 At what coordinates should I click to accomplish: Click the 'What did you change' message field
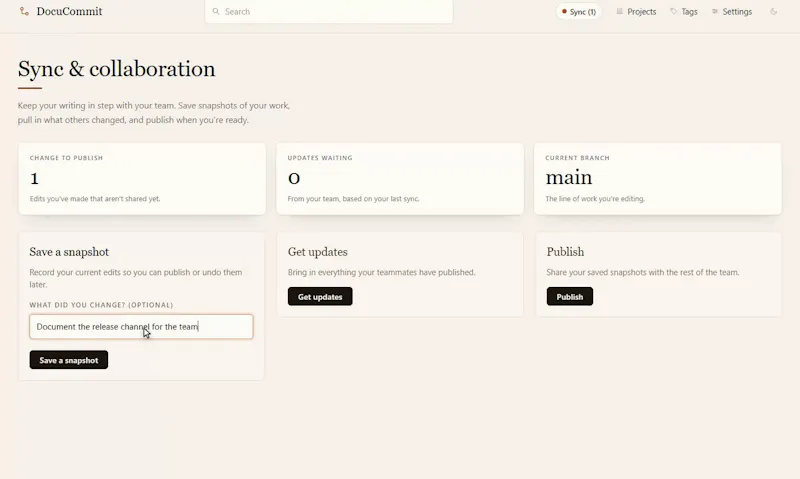pos(141,326)
